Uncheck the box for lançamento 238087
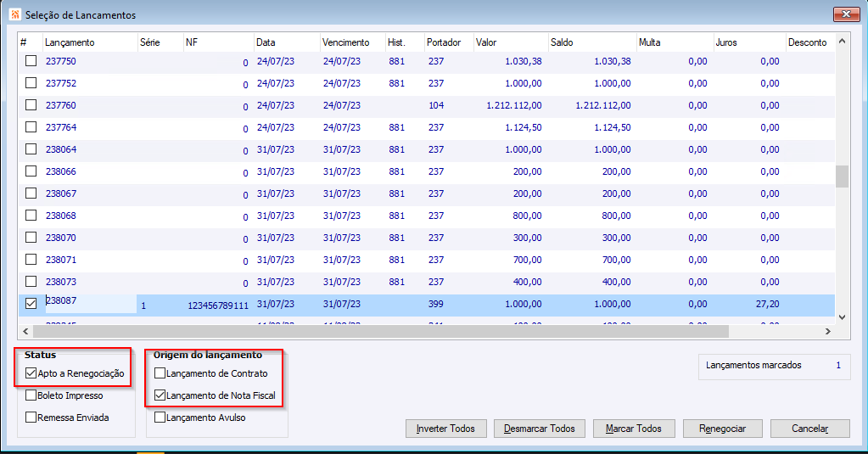Viewport: 868px width, 454px height. coord(31,304)
